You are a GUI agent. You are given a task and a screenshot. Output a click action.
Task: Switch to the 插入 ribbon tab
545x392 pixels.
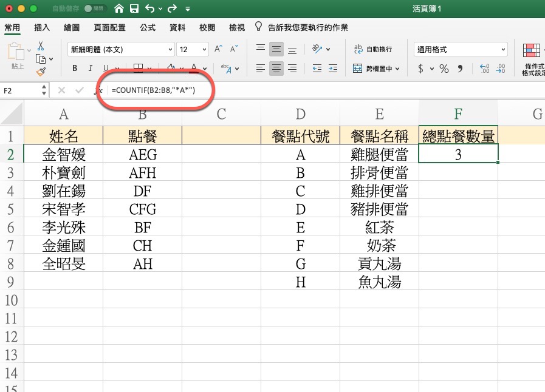click(42, 27)
